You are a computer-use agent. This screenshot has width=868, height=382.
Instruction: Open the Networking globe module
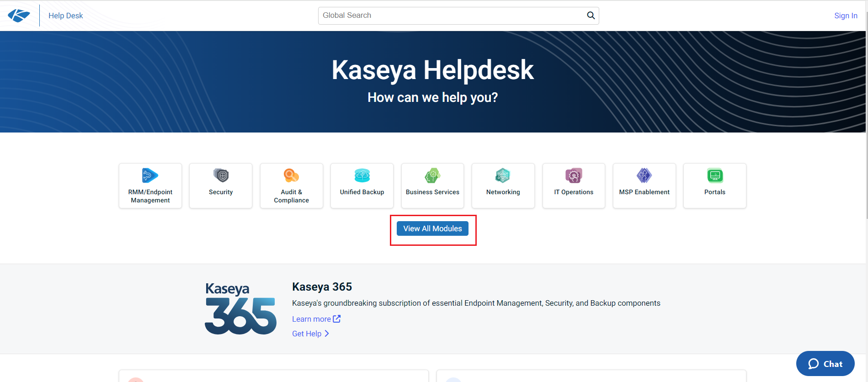click(503, 175)
